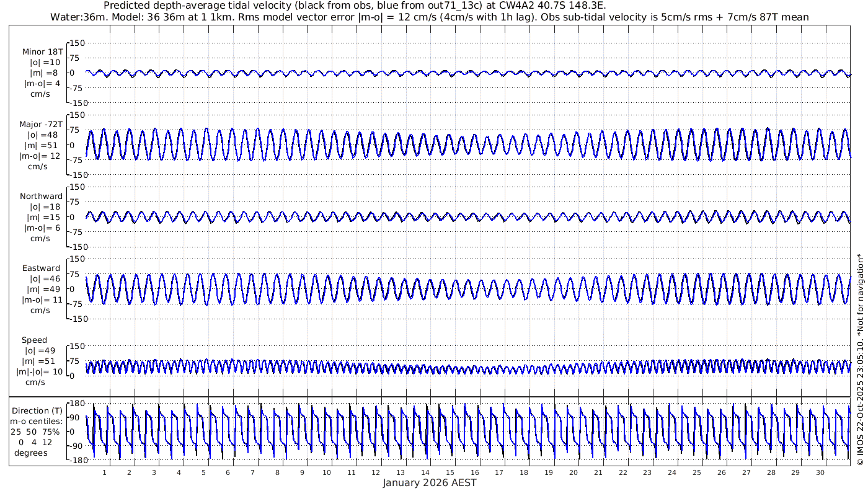Screen dimensions: 868x496
Task: Click the 180 tick on the Direction axis
Action: [76, 403]
